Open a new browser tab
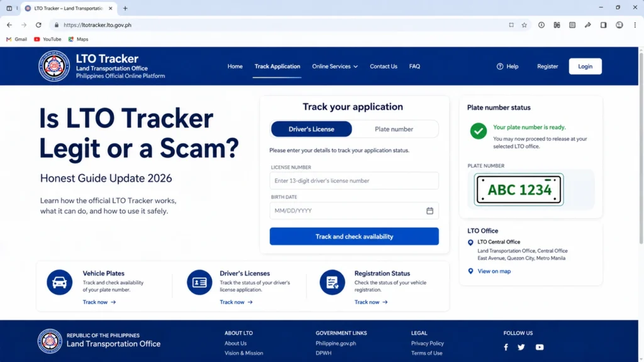644x362 pixels. pos(125,8)
